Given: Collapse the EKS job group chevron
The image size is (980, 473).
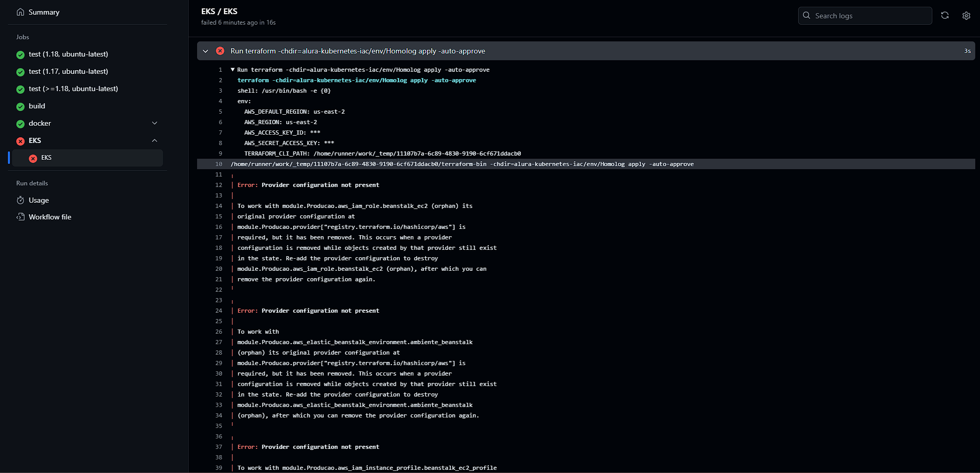Looking at the screenshot, I should (155, 140).
